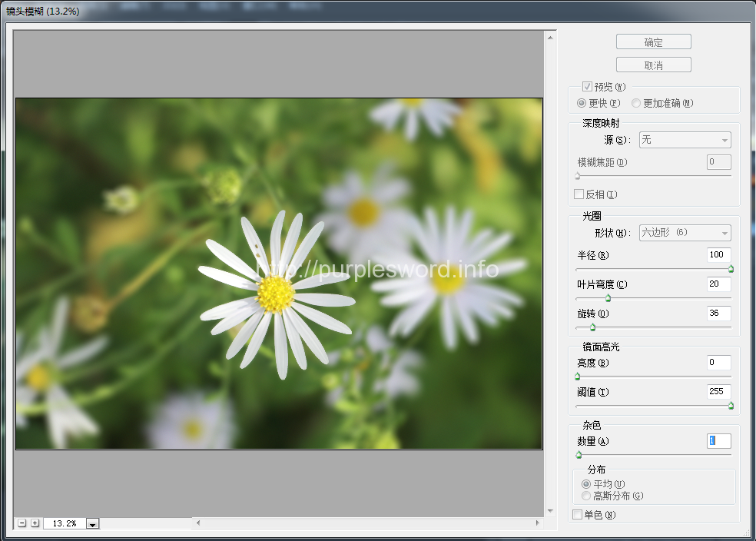This screenshot has height=541, width=756.
Task: Click the preview vertical scrollbar down arrow
Action: click(x=550, y=510)
